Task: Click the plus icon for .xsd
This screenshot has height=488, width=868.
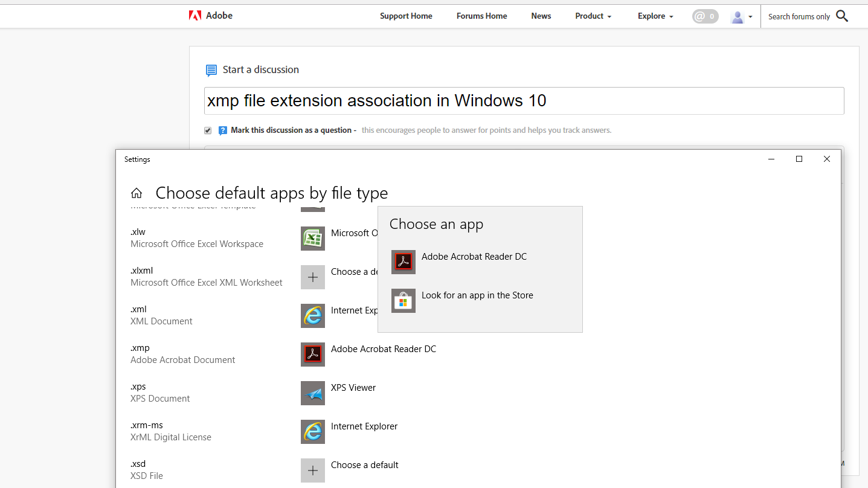Action: click(x=313, y=470)
